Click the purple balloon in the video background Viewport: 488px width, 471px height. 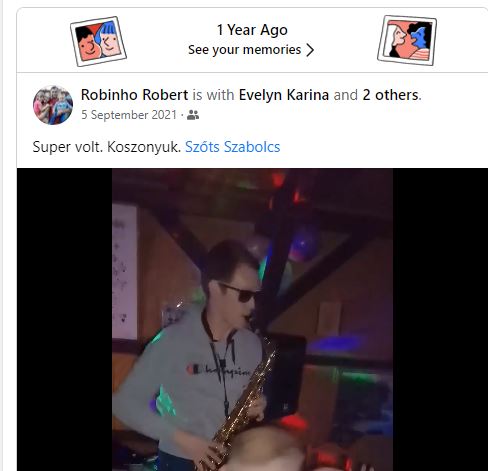pyautogui.click(x=303, y=244)
